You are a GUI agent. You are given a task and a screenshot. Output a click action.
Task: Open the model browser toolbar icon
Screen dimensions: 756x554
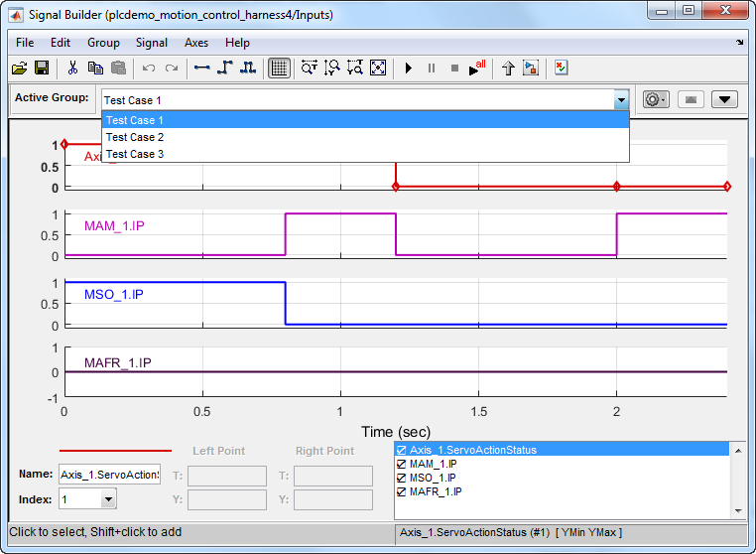(531, 69)
